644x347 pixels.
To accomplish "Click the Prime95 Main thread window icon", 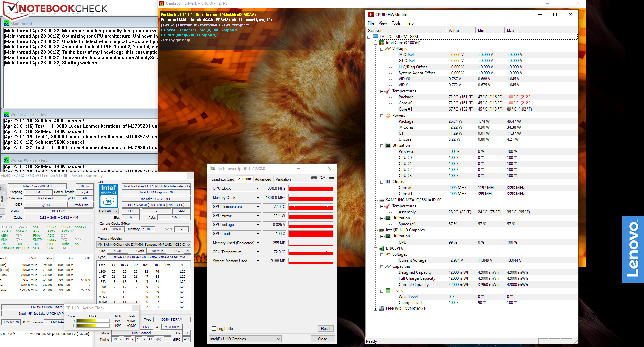I will click(x=6, y=23).
